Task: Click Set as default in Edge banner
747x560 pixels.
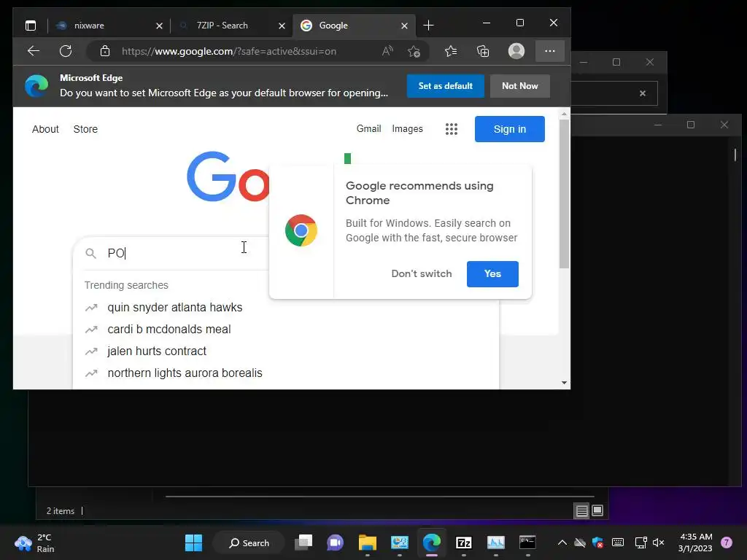Action: click(x=446, y=86)
